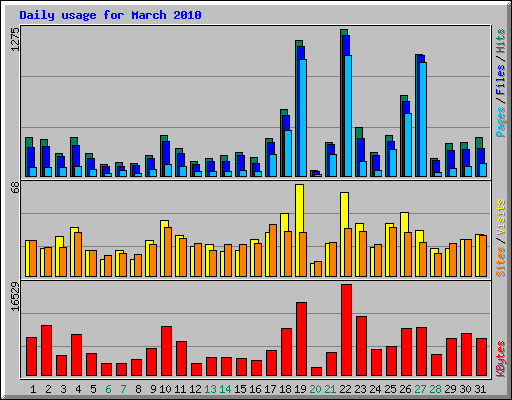Click the orange Sites bar for day 4
512x400 pixels.
(x=78, y=254)
